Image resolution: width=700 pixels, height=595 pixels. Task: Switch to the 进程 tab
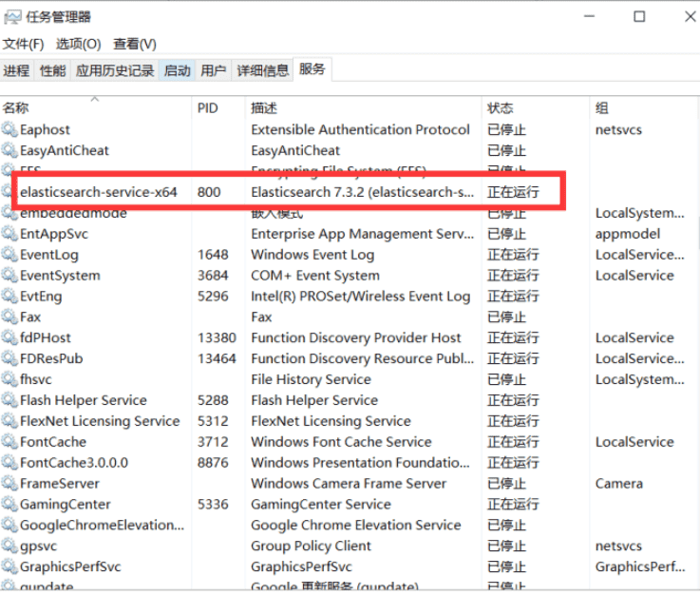pyautogui.click(x=16, y=70)
